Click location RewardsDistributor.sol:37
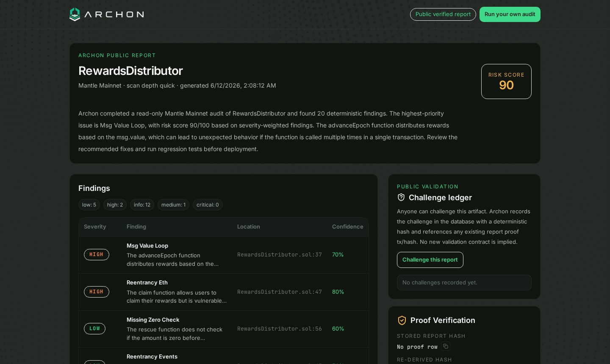This screenshot has width=610, height=364. pos(280,255)
